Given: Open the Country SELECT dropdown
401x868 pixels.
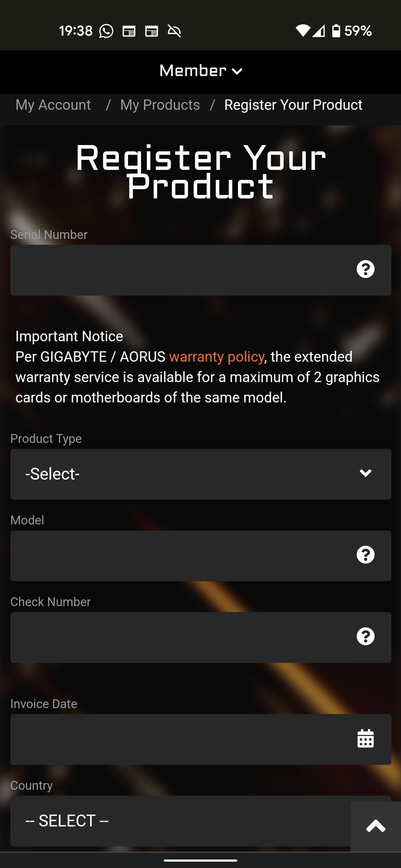Looking at the screenshot, I should pyautogui.click(x=180, y=821).
